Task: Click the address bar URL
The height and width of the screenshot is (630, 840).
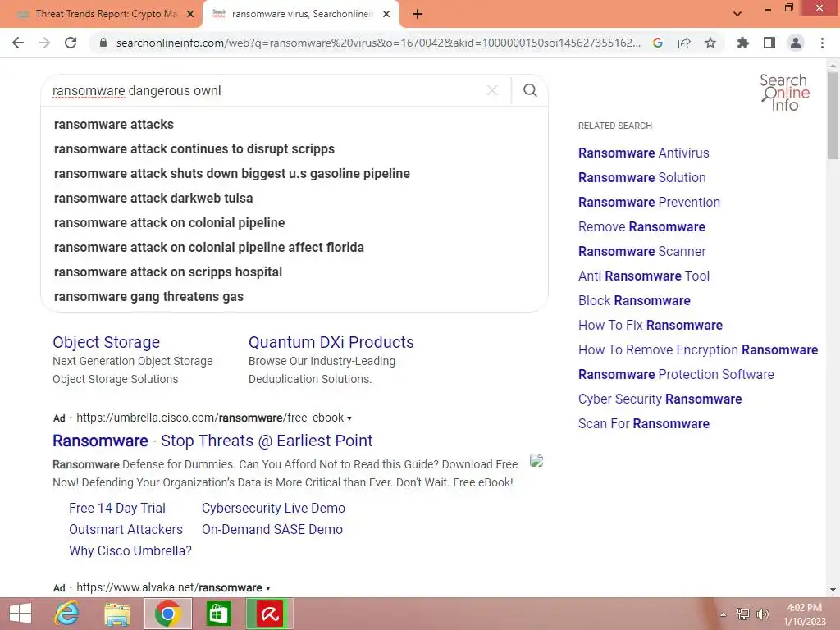Action: pos(378,43)
